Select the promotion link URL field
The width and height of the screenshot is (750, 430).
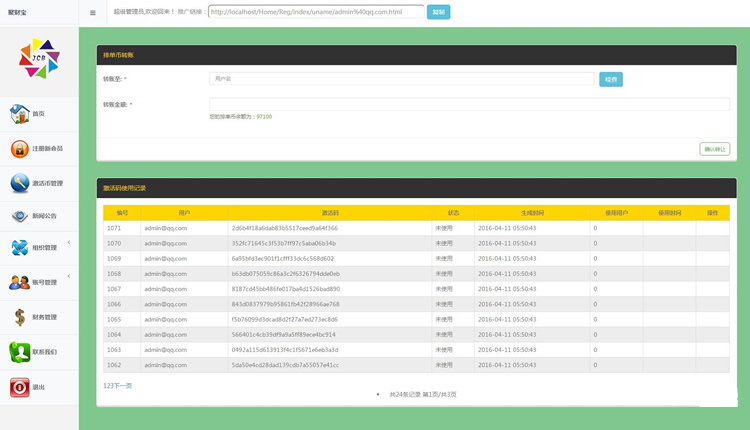(315, 12)
